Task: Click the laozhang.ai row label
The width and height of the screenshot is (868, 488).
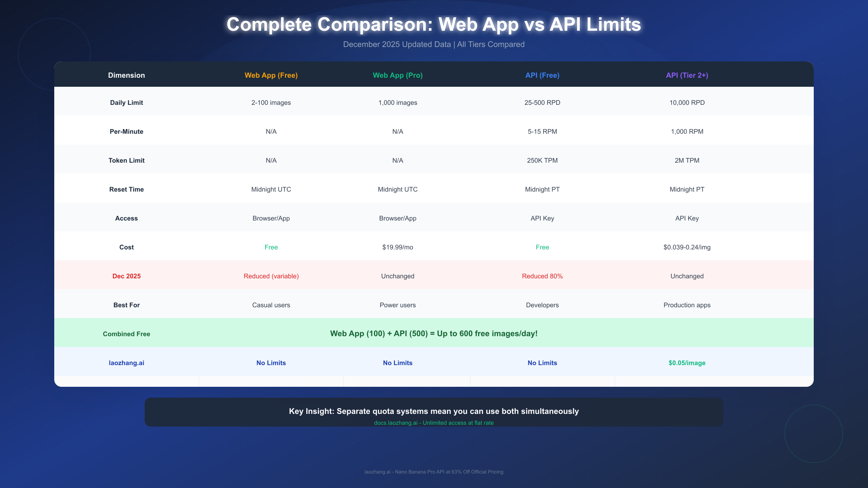Action: tap(126, 363)
